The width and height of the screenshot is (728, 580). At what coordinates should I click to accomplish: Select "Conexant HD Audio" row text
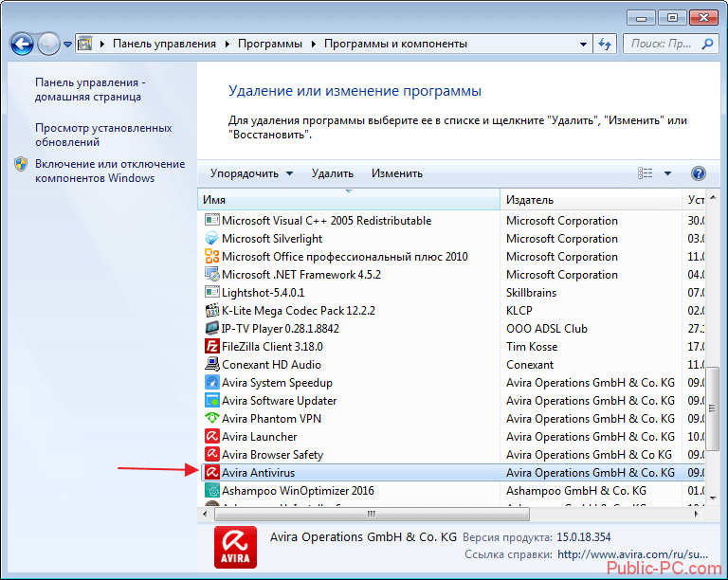[272, 365]
